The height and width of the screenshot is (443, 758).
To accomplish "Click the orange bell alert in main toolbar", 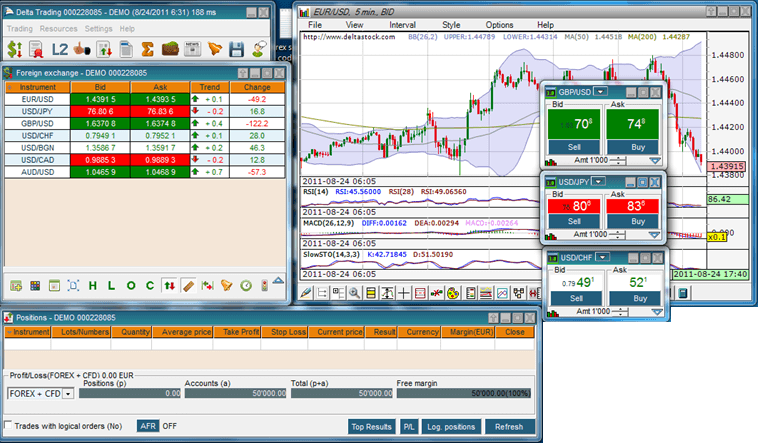I will tap(215, 49).
